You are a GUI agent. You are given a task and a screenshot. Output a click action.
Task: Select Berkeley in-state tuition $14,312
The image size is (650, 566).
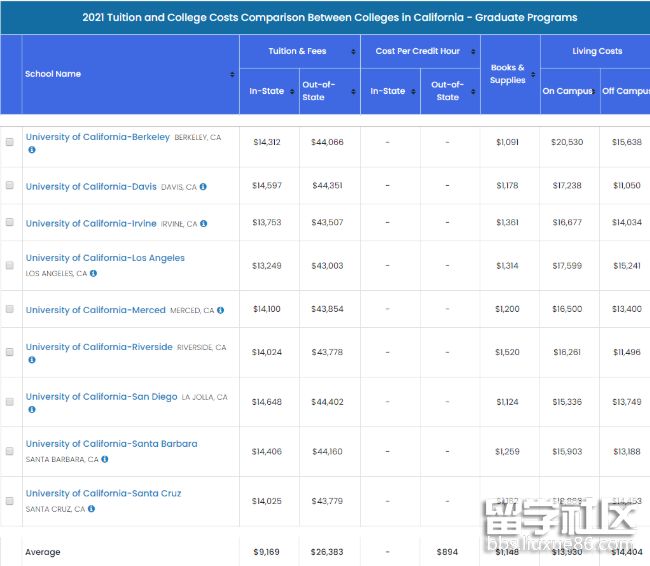click(x=267, y=142)
